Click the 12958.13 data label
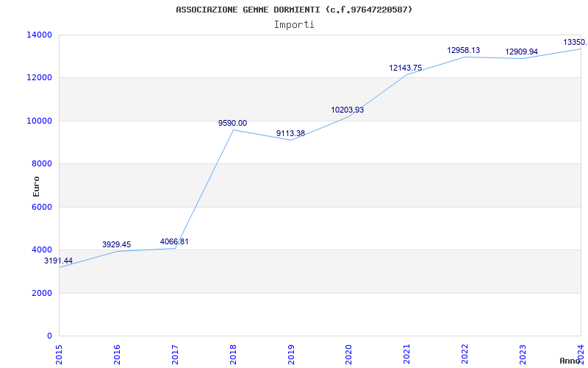Screen dimensions: 588x368 [x=464, y=50]
